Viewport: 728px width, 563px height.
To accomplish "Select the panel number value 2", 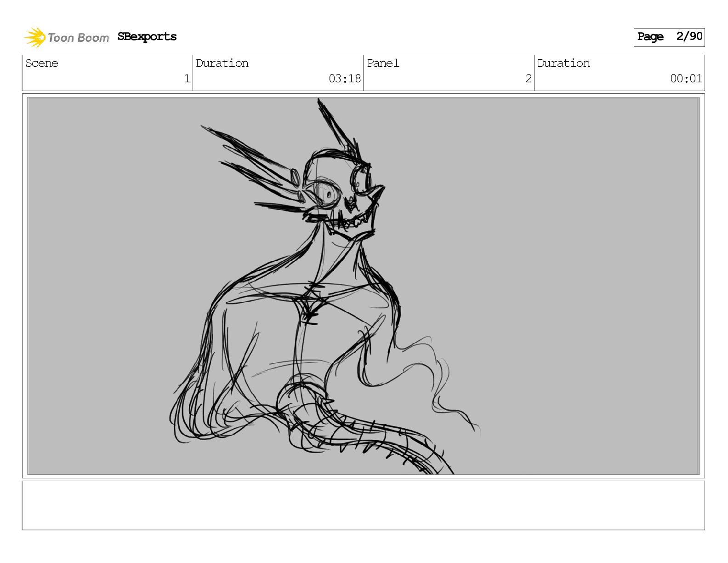I will tap(528, 79).
